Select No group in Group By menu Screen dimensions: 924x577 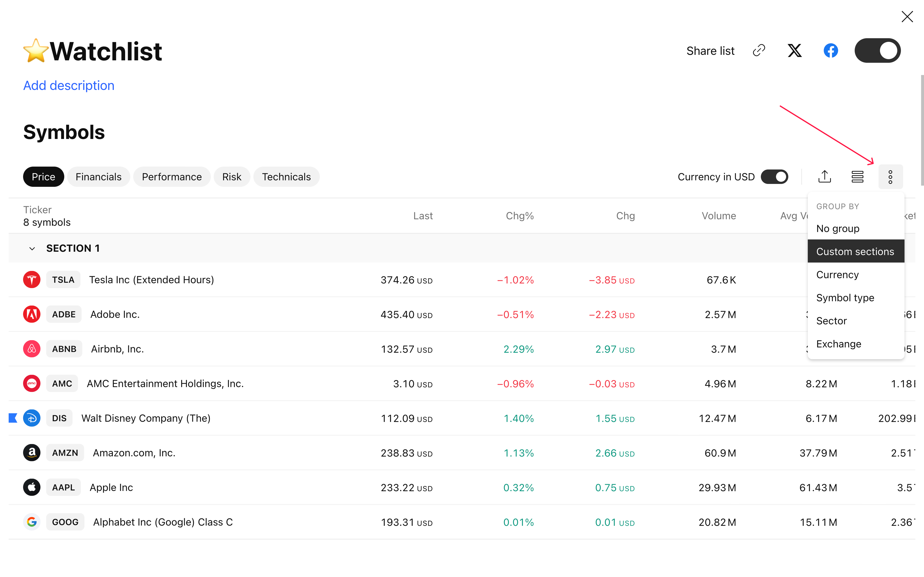[x=838, y=229]
